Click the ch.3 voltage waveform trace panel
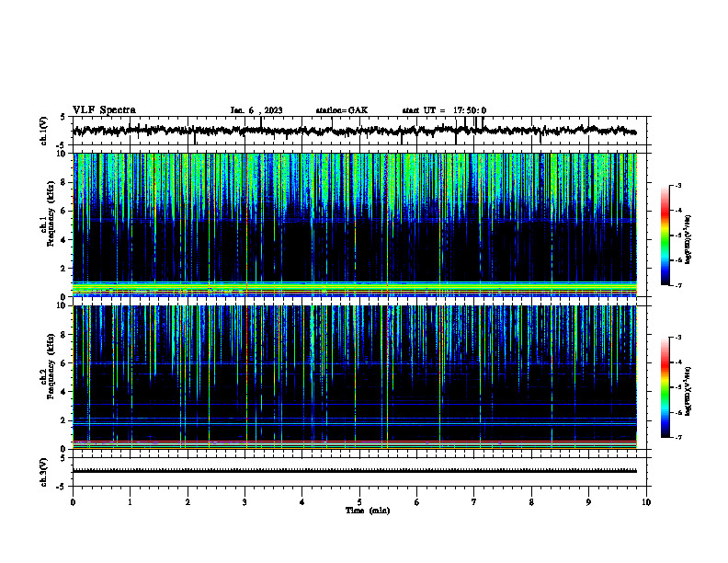Viewport: 728px width, 563px height. [361, 472]
